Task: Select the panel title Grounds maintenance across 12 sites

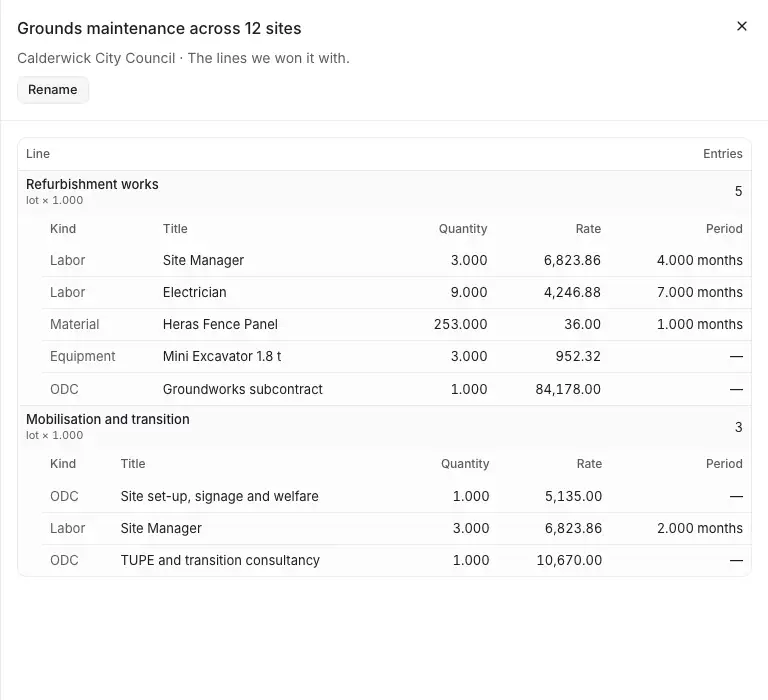Action: click(159, 28)
